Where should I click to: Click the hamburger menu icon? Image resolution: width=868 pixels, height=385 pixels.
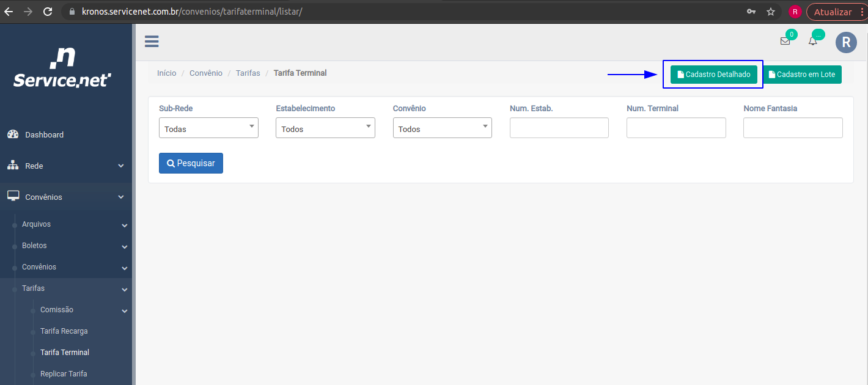click(x=152, y=42)
